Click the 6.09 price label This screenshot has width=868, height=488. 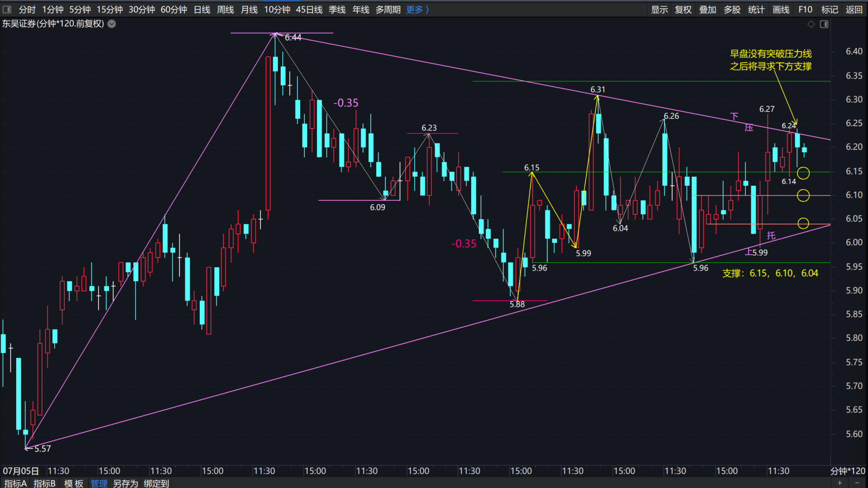(377, 207)
